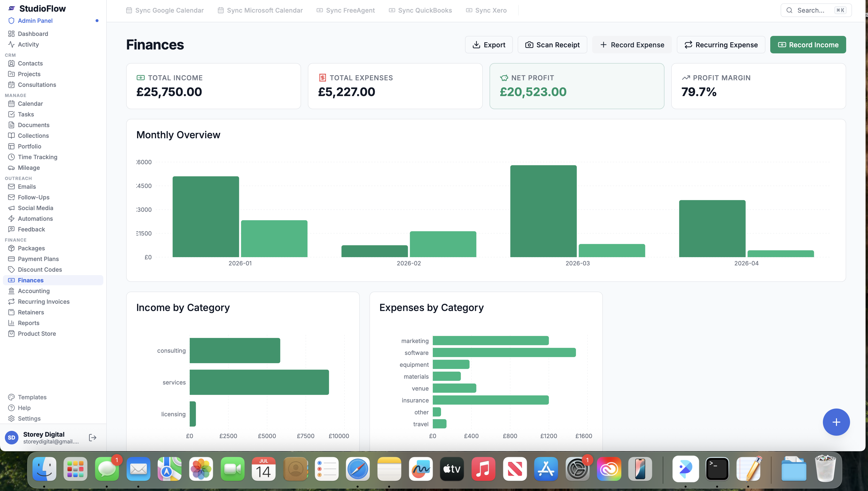Viewport: 868px width, 491px height.
Task: Click the Documents file icon
Action: click(11, 125)
